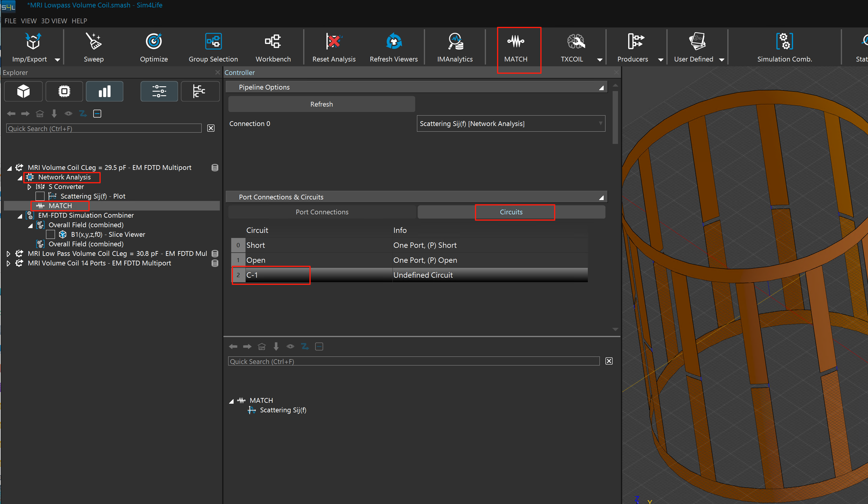Enable Scattering Sij(f) - Plot checkbox
This screenshot has width=868, height=504.
pos(40,196)
